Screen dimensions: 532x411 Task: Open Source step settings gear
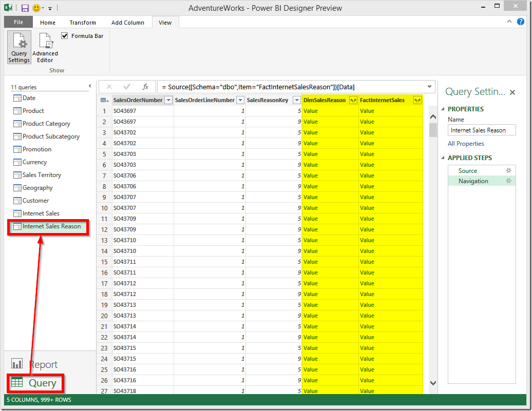pyautogui.click(x=508, y=170)
